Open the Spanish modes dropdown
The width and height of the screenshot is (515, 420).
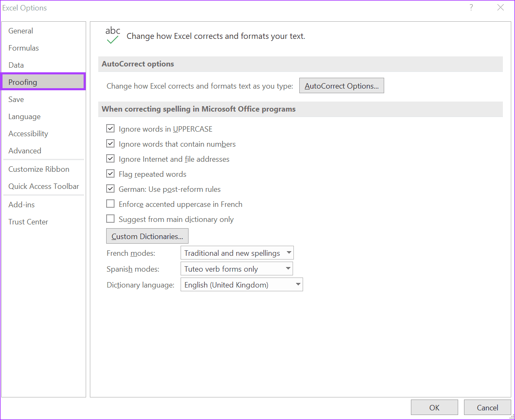[x=237, y=269]
